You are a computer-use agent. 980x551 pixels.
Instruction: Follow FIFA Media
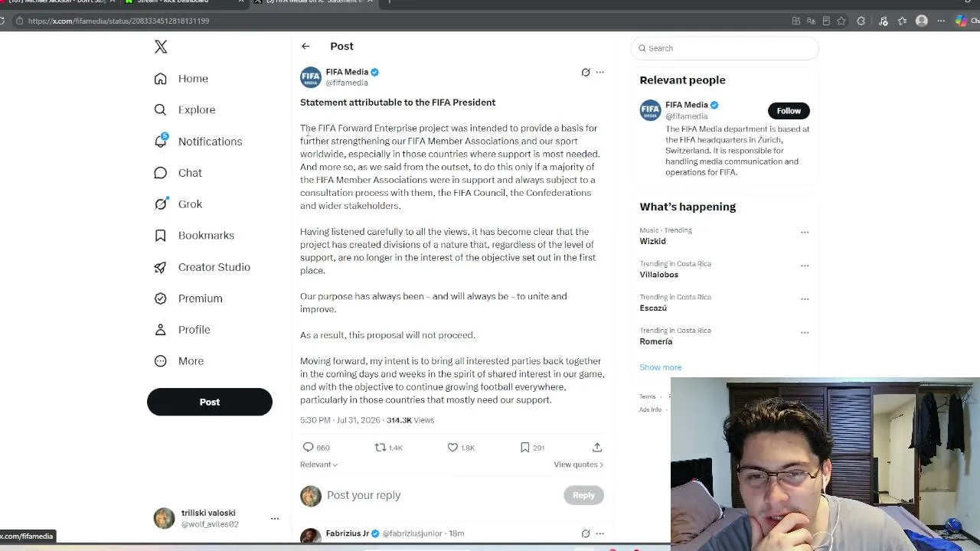click(789, 111)
